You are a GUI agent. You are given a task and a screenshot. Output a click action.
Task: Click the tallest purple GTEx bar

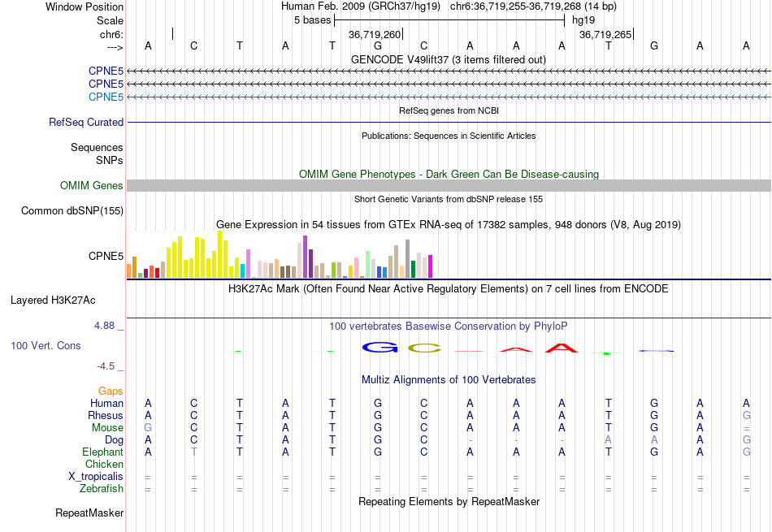(306, 257)
